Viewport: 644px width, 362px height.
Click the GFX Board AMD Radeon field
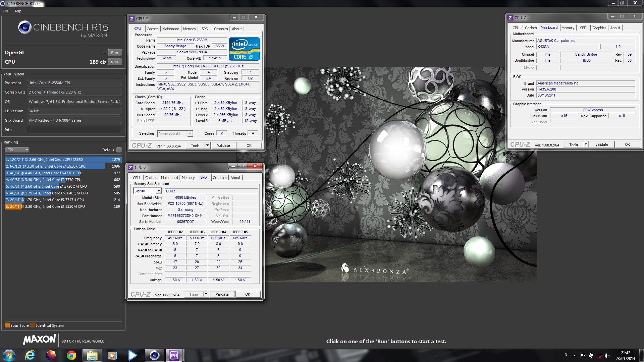(74, 120)
